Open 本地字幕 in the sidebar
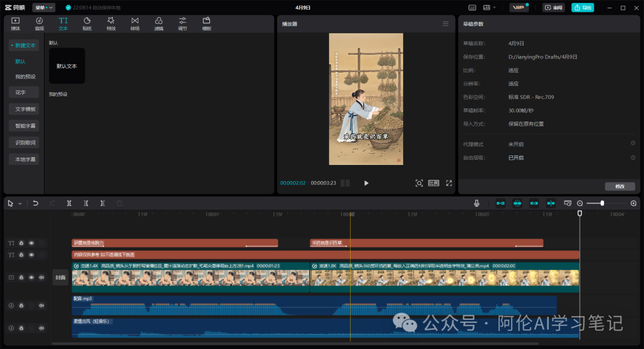The height and width of the screenshot is (349, 644). tap(24, 159)
